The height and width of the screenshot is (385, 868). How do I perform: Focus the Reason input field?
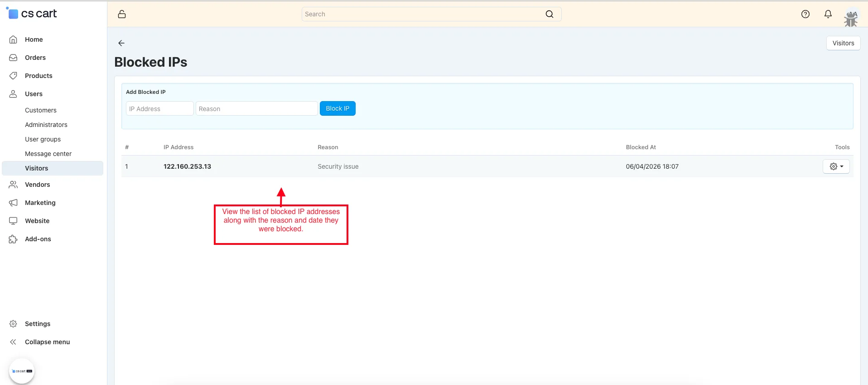point(256,108)
